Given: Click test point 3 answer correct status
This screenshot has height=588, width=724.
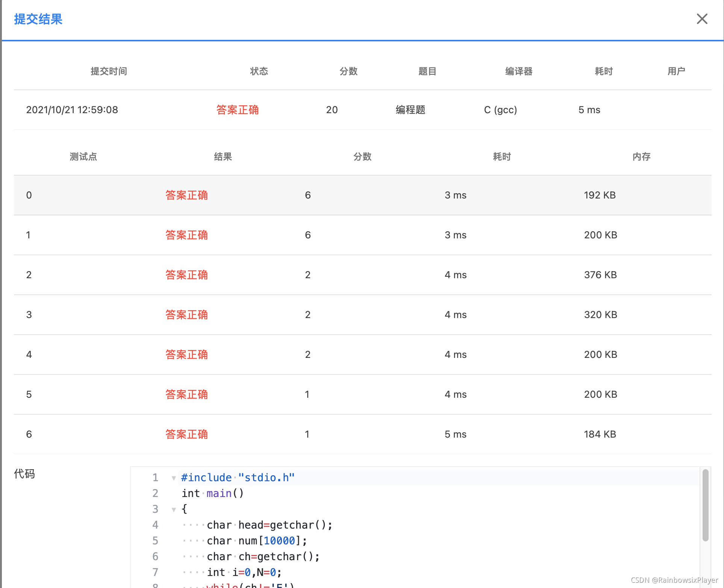Looking at the screenshot, I should pyautogui.click(x=186, y=315).
